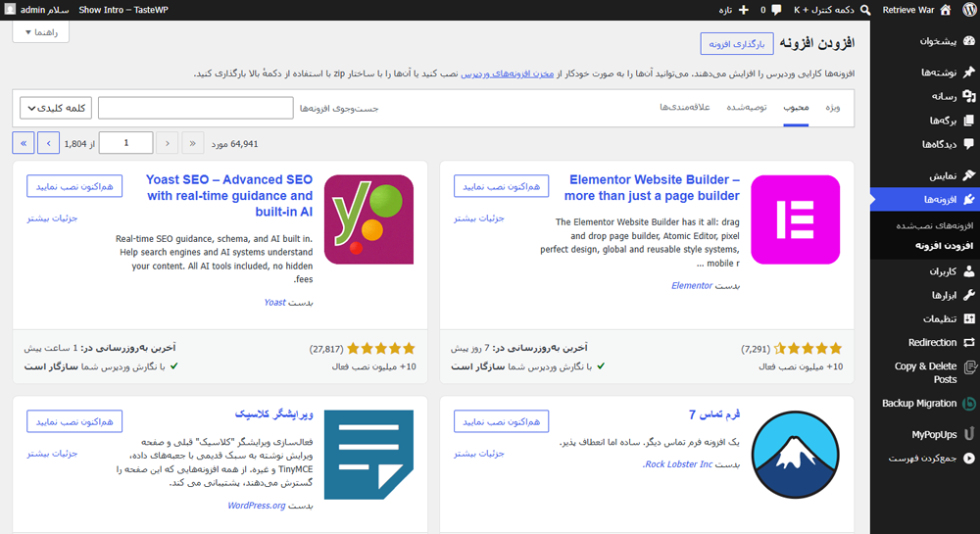Click the Copy & Delete Posts icon

click(970, 367)
